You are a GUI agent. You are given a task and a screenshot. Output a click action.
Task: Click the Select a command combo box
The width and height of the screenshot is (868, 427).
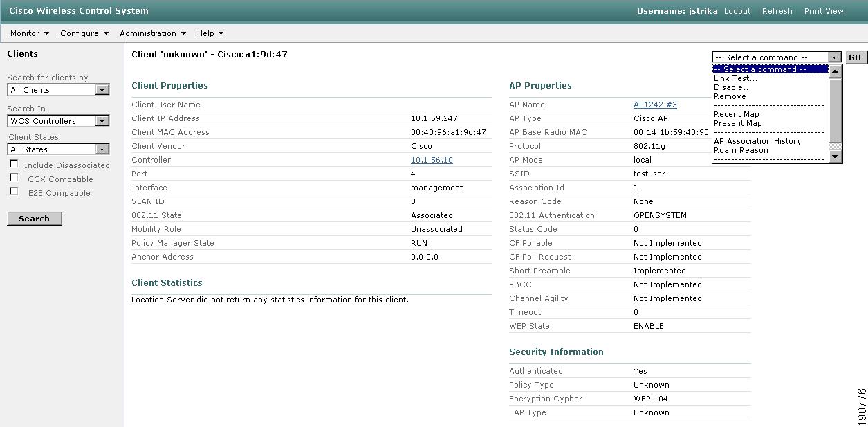777,57
